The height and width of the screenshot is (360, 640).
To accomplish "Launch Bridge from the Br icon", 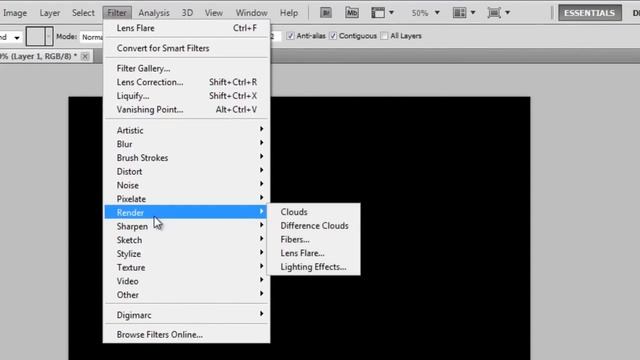I will [x=326, y=13].
